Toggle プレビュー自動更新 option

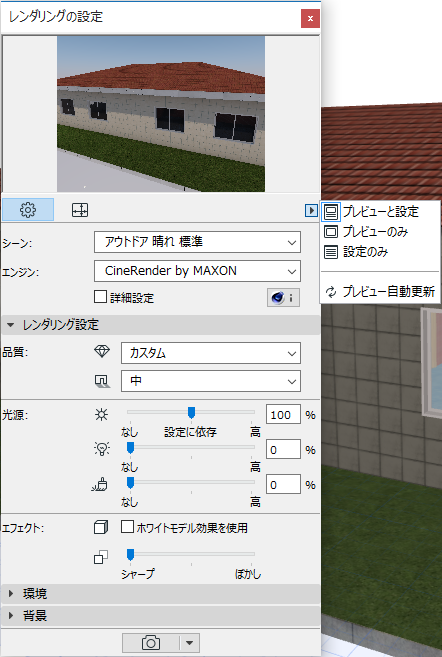380,292
